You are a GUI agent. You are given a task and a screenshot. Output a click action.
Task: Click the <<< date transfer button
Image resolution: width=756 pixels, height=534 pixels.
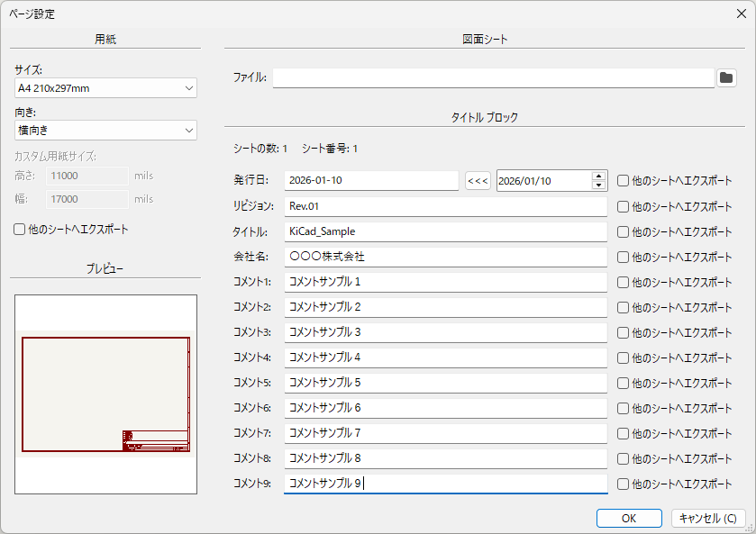point(478,181)
